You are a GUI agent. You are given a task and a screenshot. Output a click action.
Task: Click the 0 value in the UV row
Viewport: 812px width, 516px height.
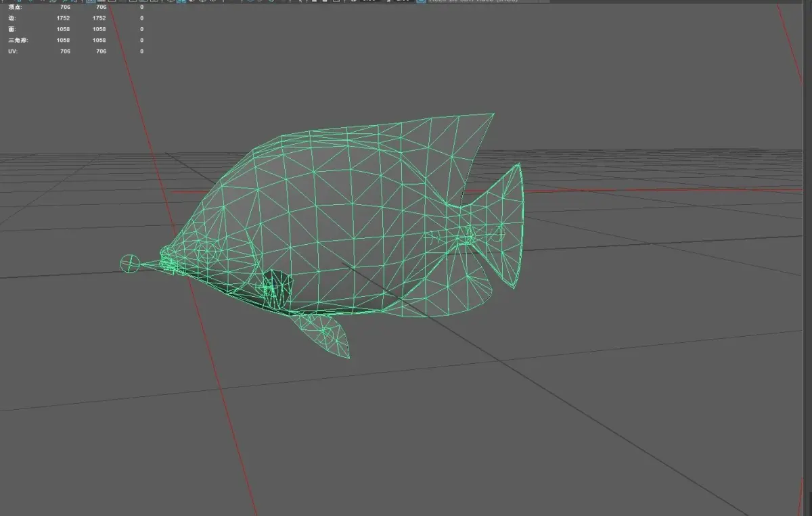(142, 51)
